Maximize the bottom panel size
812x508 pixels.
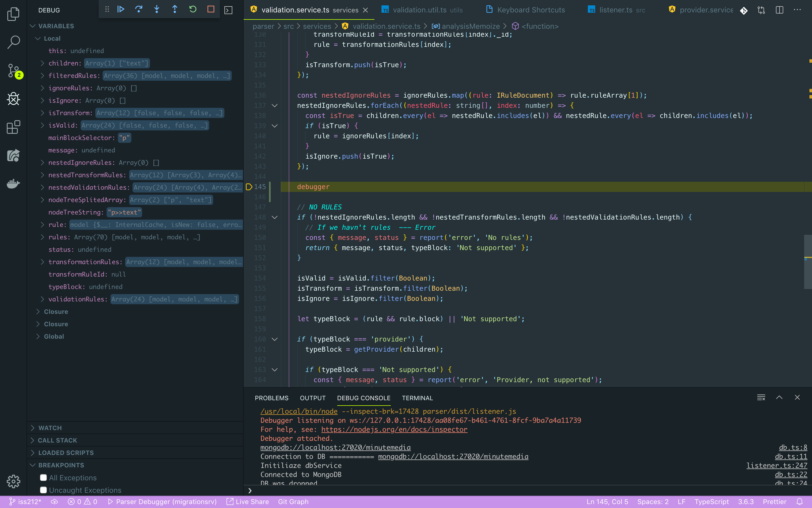pyautogui.click(x=779, y=398)
